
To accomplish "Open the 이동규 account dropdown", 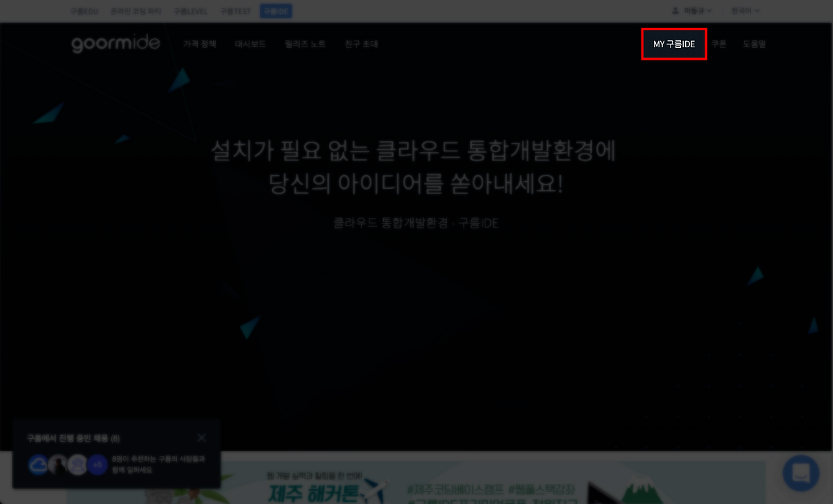I will click(x=693, y=10).
